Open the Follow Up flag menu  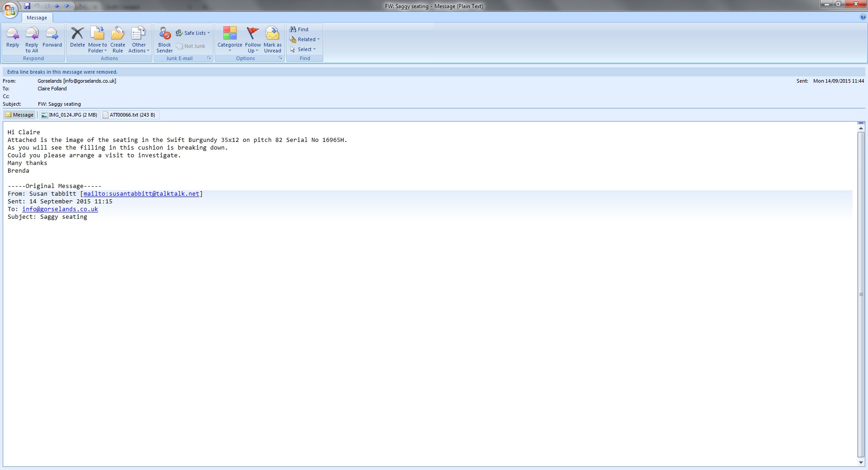click(x=253, y=40)
